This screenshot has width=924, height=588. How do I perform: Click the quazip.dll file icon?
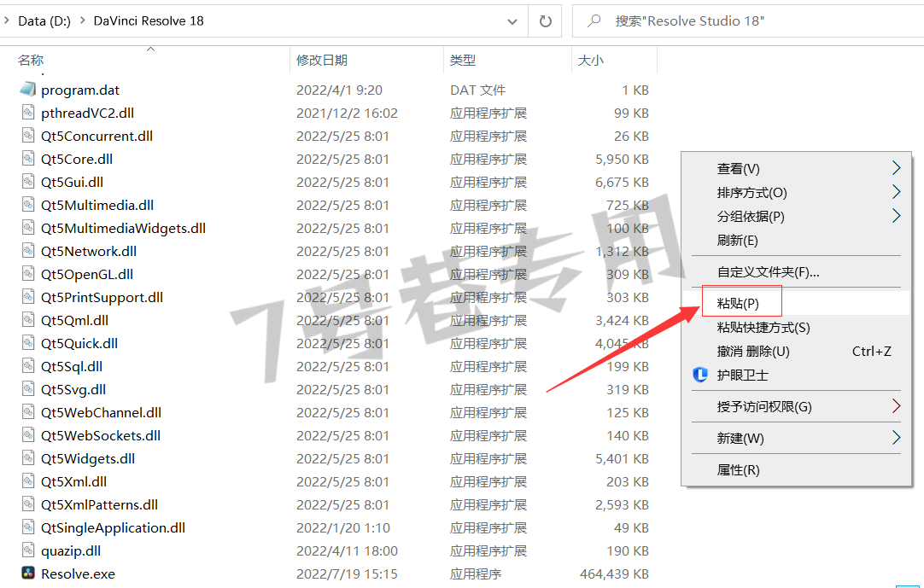(28, 550)
